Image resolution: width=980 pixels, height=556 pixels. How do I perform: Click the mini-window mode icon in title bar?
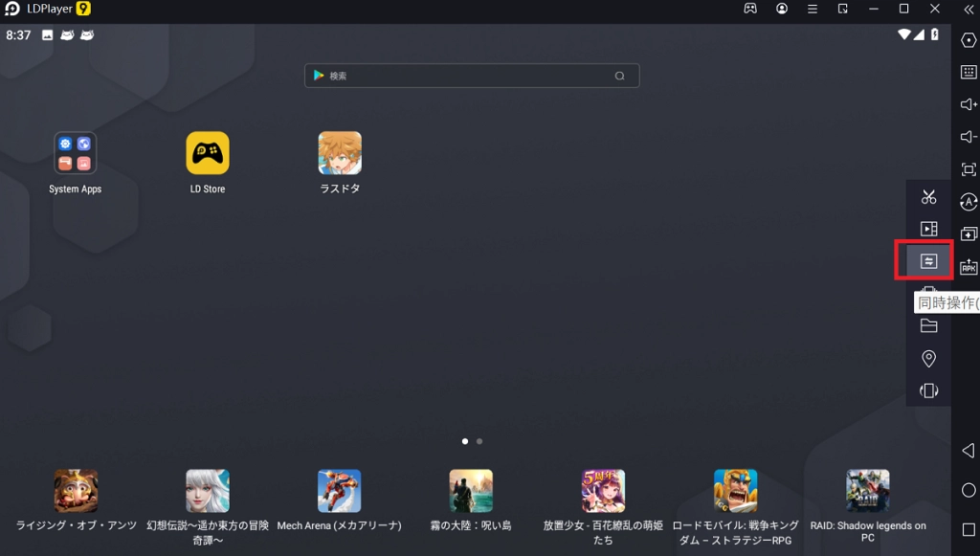pos(842,9)
